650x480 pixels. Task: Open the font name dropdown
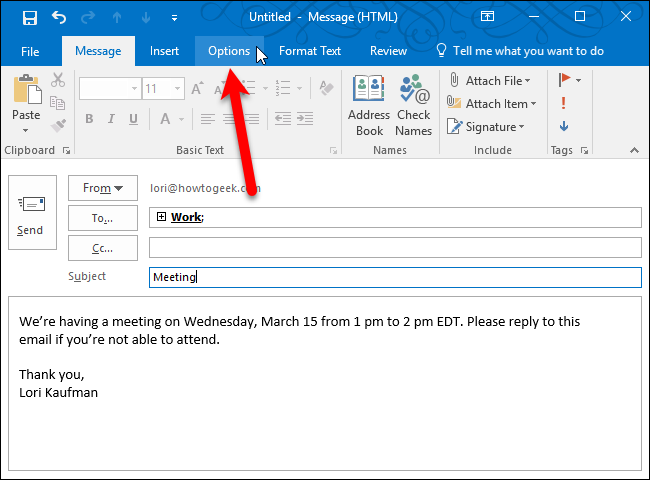tap(134, 88)
